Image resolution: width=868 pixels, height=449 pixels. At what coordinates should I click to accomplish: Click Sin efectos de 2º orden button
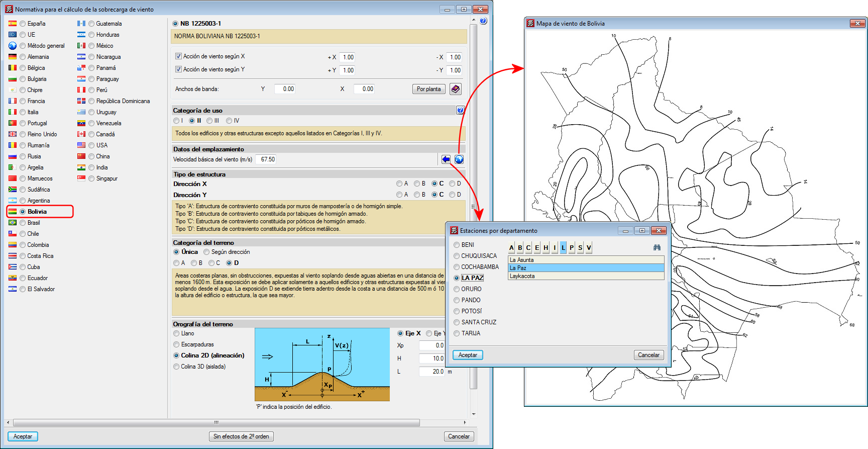click(x=241, y=436)
